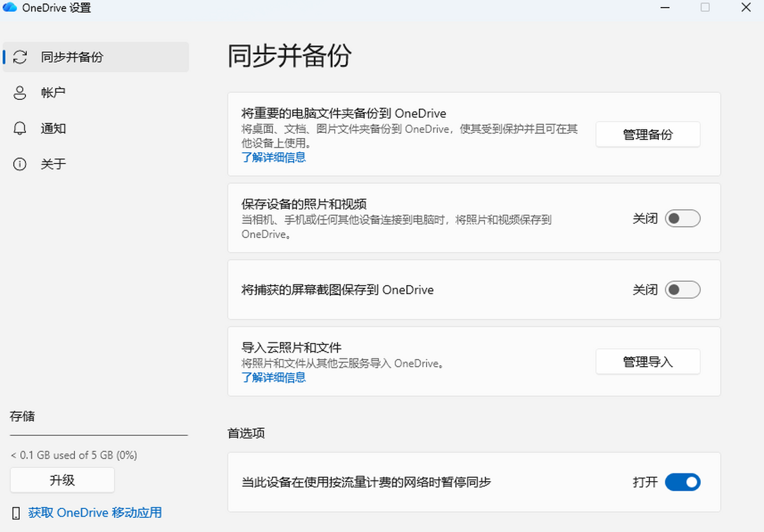Click the sync arrows icon beside 同步并备份
The image size is (764, 532).
coord(20,57)
